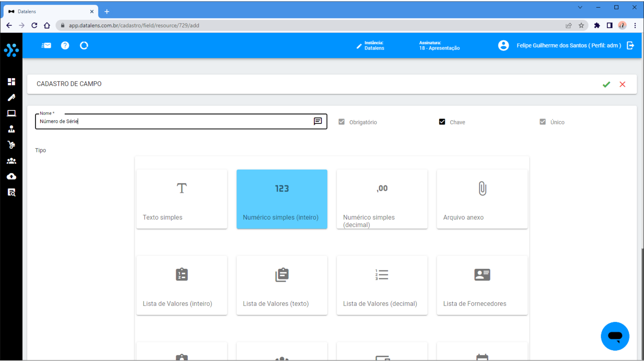Uncheck the Chave checkbox
Screen dimensions: 644x362
(x=442, y=122)
